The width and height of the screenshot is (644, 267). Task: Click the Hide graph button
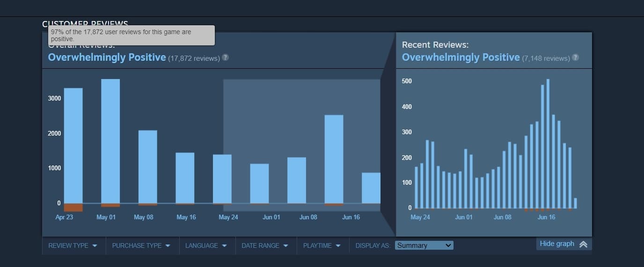pos(564,244)
